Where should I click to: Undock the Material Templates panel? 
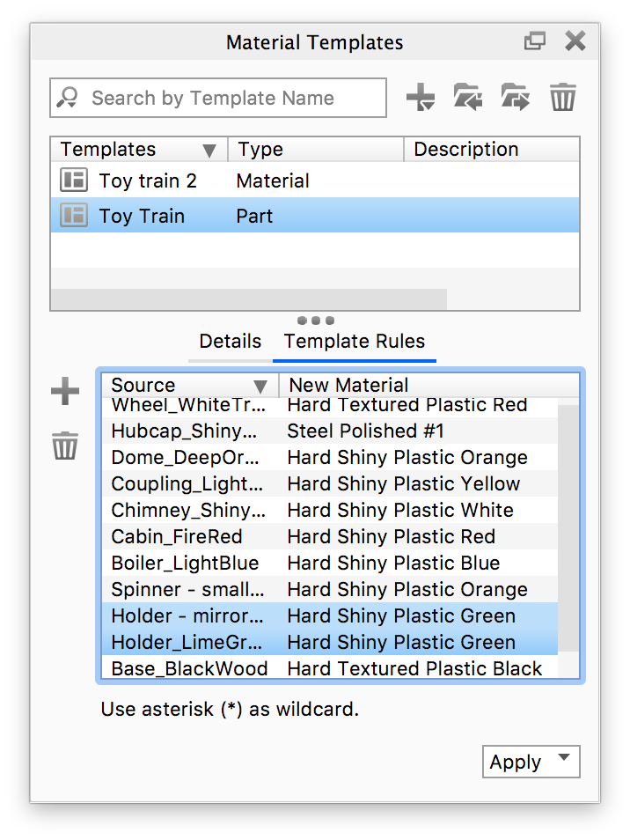(534, 41)
